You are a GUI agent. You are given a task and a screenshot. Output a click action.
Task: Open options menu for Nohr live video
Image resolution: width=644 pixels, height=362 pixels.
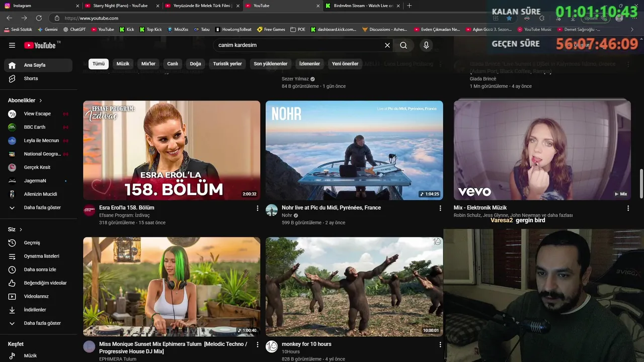[x=440, y=208]
